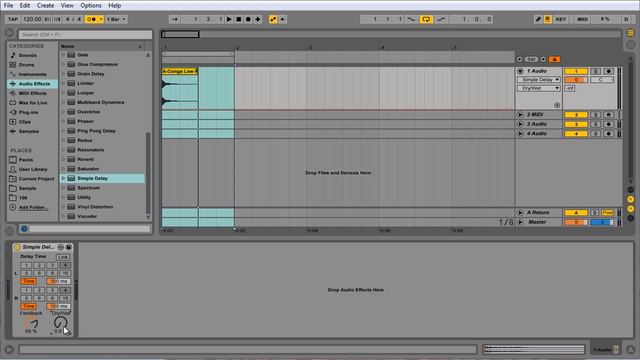Click the D disk overload indicator
This screenshot has height=360, width=640.
[627, 19]
